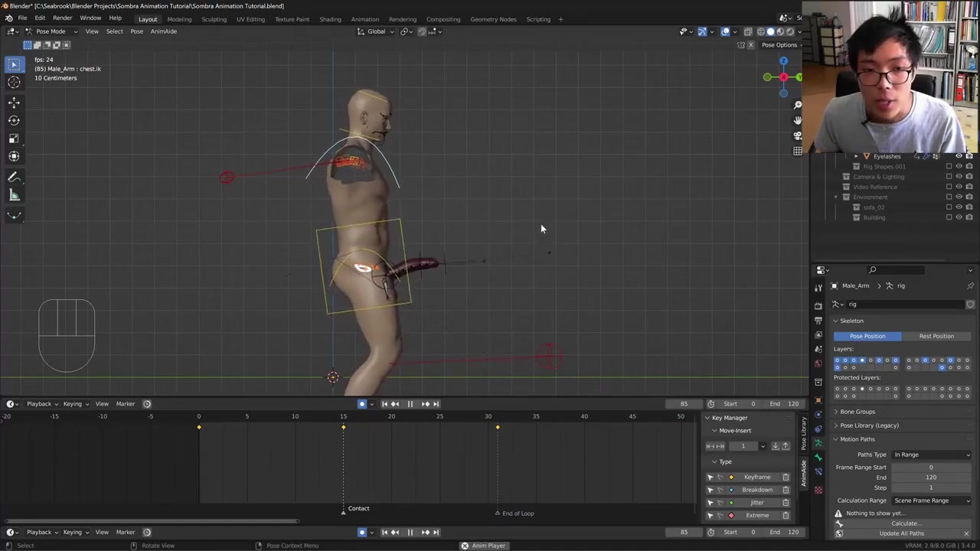980x551 pixels.
Task: Click the Contact timeline marker
Action: 343,510
